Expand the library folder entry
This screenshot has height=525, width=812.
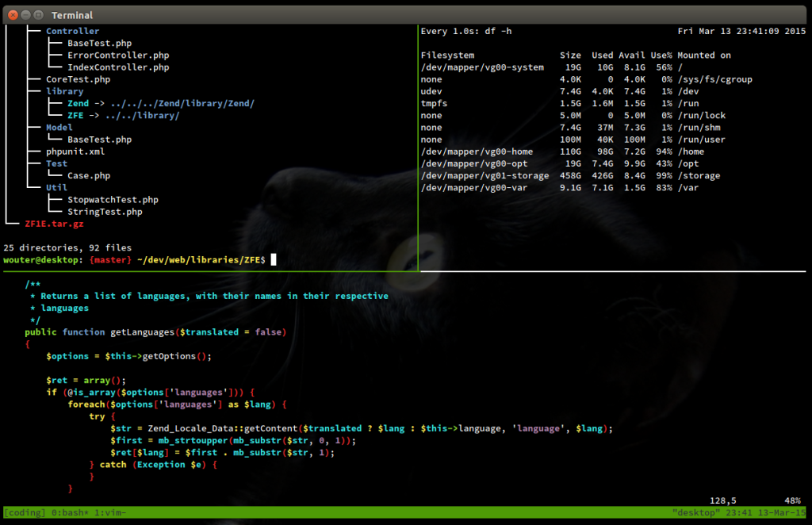pyautogui.click(x=64, y=91)
